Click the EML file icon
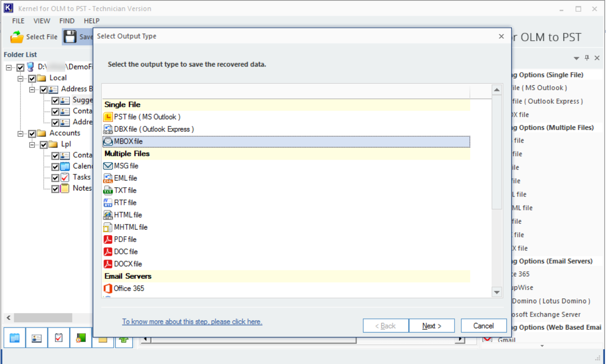The height and width of the screenshot is (364, 606). pyautogui.click(x=108, y=178)
